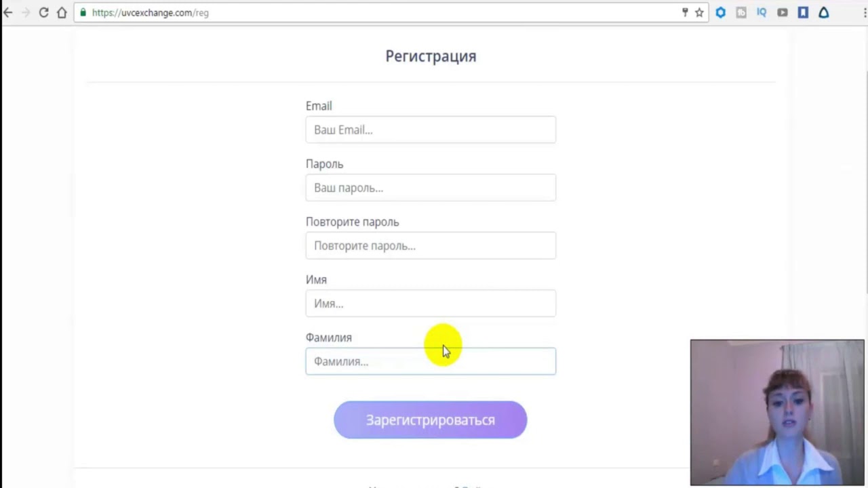Click the "Ваш пароль..." password field
Image resolution: width=868 pixels, height=488 pixels.
point(431,188)
